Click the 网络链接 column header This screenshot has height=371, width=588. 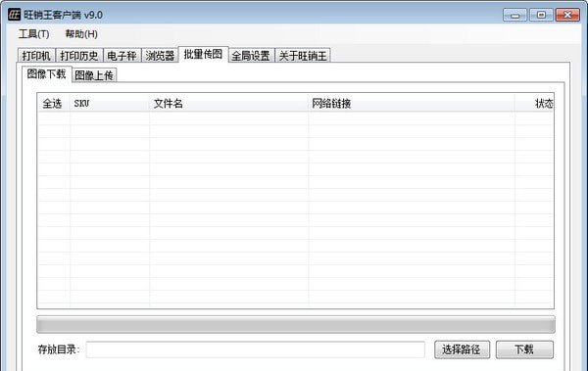412,103
